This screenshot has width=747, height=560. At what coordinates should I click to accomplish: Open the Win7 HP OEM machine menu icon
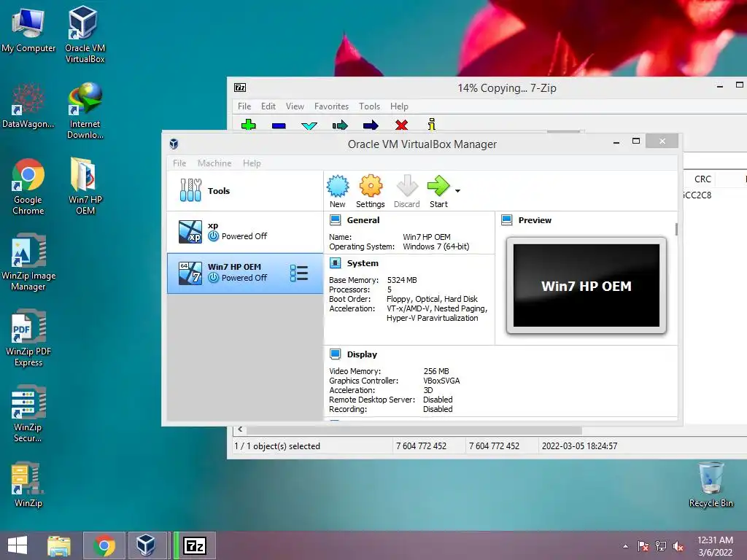tap(299, 273)
